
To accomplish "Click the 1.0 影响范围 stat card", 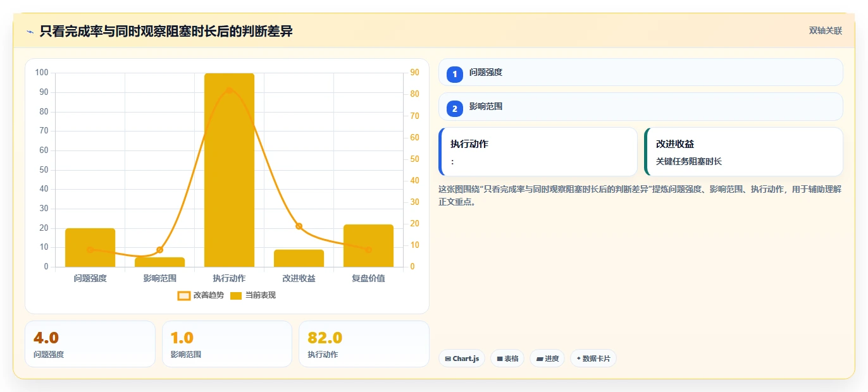I will (x=227, y=344).
